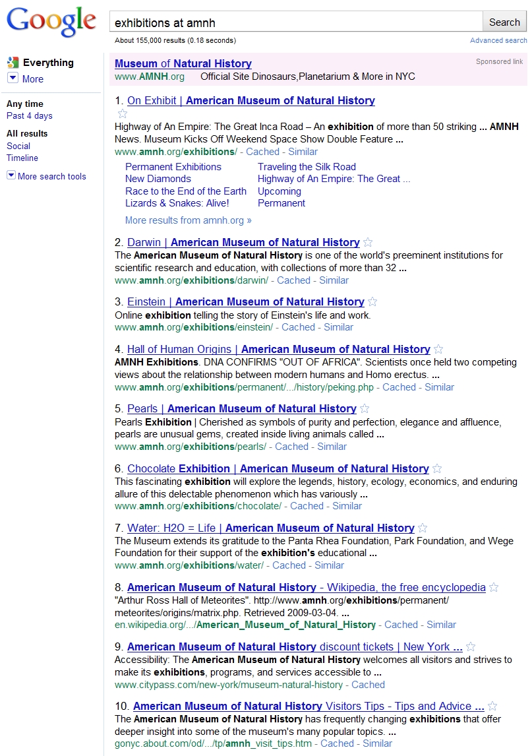Filter results to Past 4 days
The image size is (532, 756).
click(30, 115)
